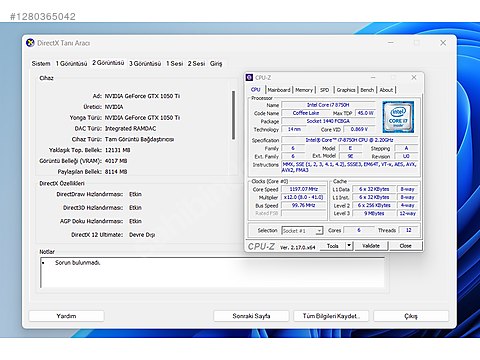Minimize the DirectX Tanı Aracı window
This screenshot has width=480, height=360.
(391, 43)
